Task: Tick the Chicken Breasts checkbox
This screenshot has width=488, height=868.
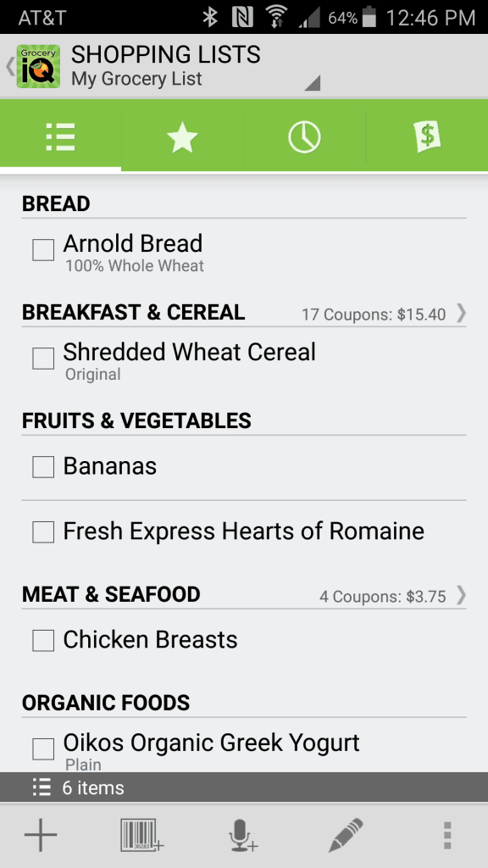Action: (43, 641)
